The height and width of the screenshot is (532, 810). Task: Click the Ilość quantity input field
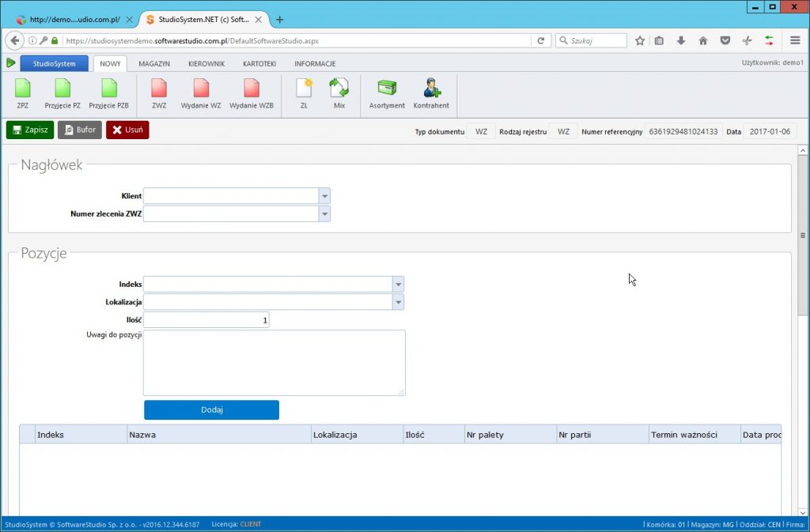(206, 320)
